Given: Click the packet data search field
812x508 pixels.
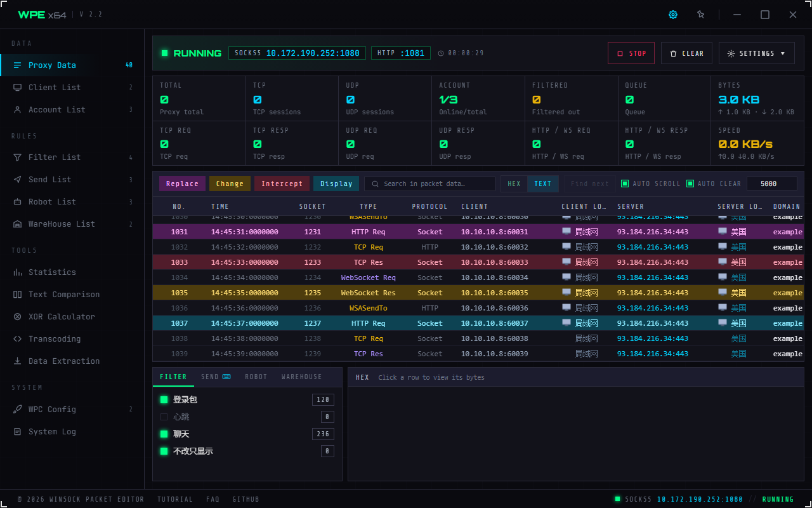Looking at the screenshot, I should coord(429,184).
